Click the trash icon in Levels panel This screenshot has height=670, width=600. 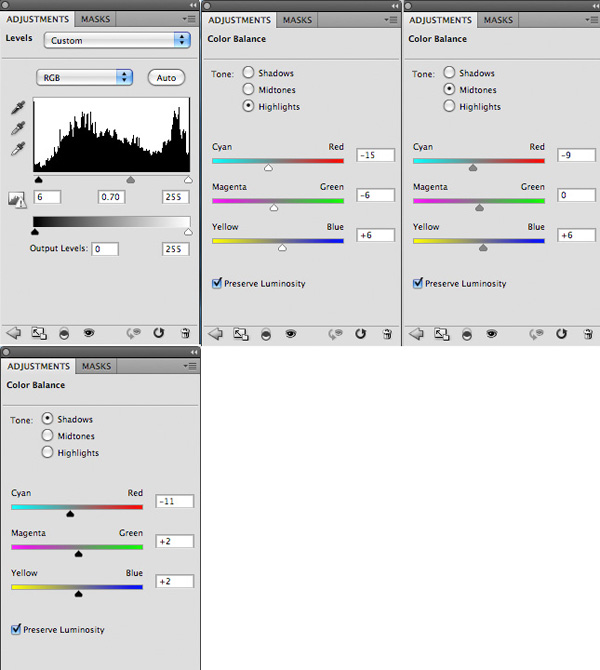coord(185,333)
